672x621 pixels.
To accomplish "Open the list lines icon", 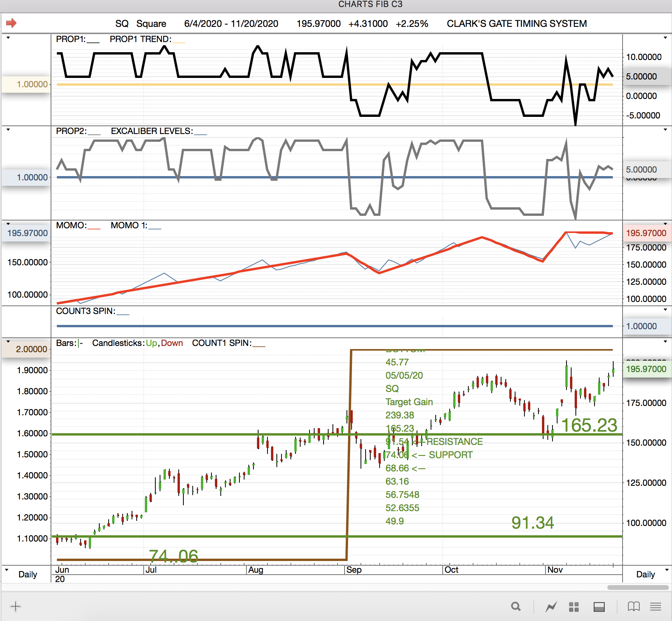I will (x=656, y=607).
